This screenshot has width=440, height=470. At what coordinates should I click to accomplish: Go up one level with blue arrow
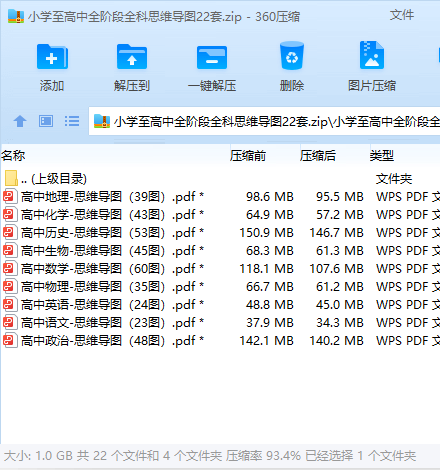(x=20, y=121)
